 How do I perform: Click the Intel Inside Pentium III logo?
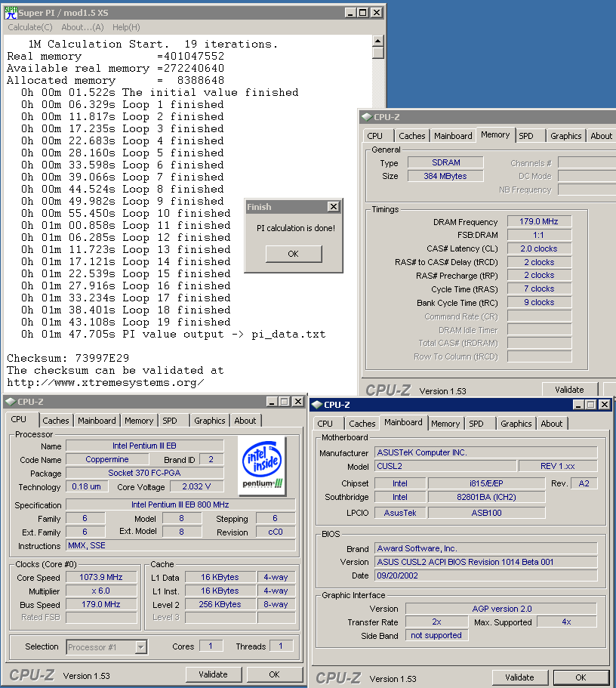[x=262, y=465]
